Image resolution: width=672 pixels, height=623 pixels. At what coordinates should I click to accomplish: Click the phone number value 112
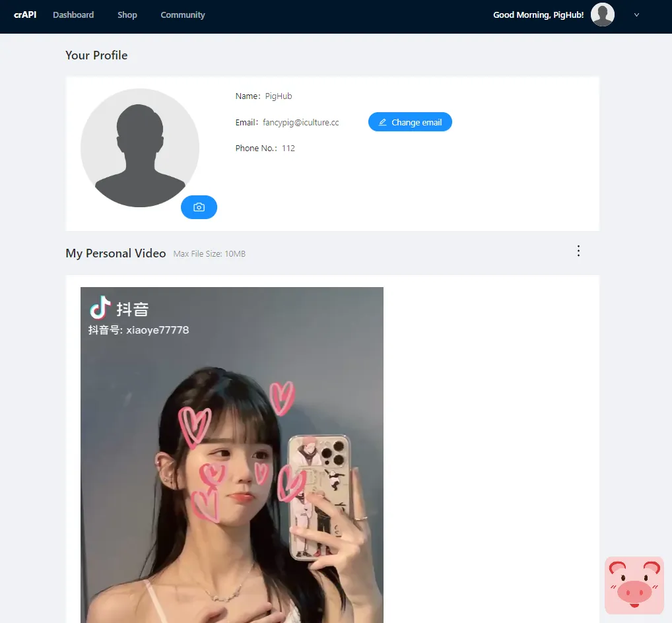coord(288,148)
